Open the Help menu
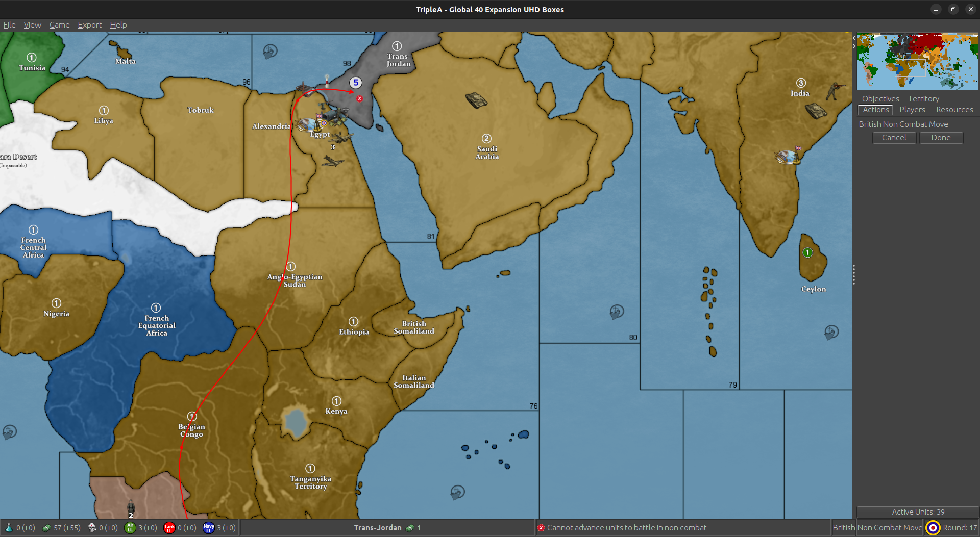The image size is (980, 537). pyautogui.click(x=118, y=24)
